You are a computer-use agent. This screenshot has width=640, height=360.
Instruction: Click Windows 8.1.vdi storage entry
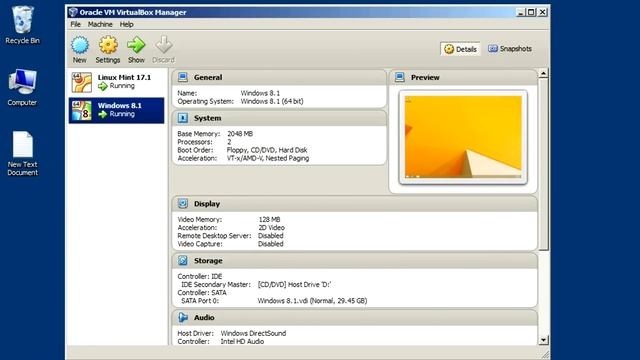(312, 301)
